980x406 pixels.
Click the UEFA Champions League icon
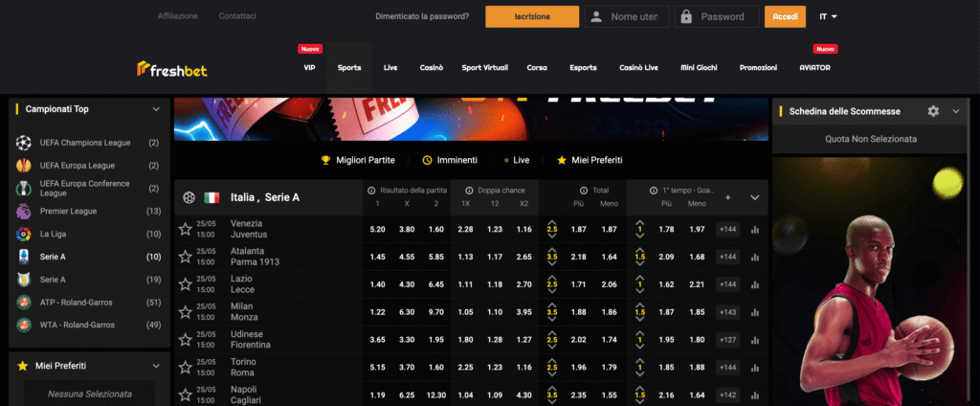pos(24,143)
